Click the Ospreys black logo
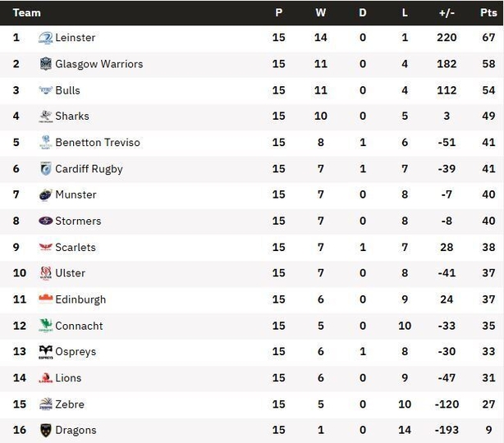The height and width of the screenshot is (443, 504). click(x=46, y=352)
